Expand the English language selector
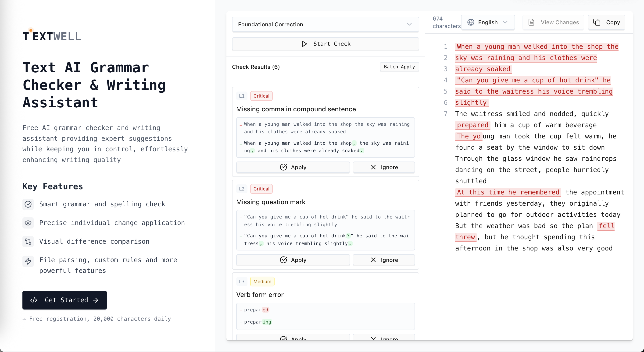 coord(487,22)
